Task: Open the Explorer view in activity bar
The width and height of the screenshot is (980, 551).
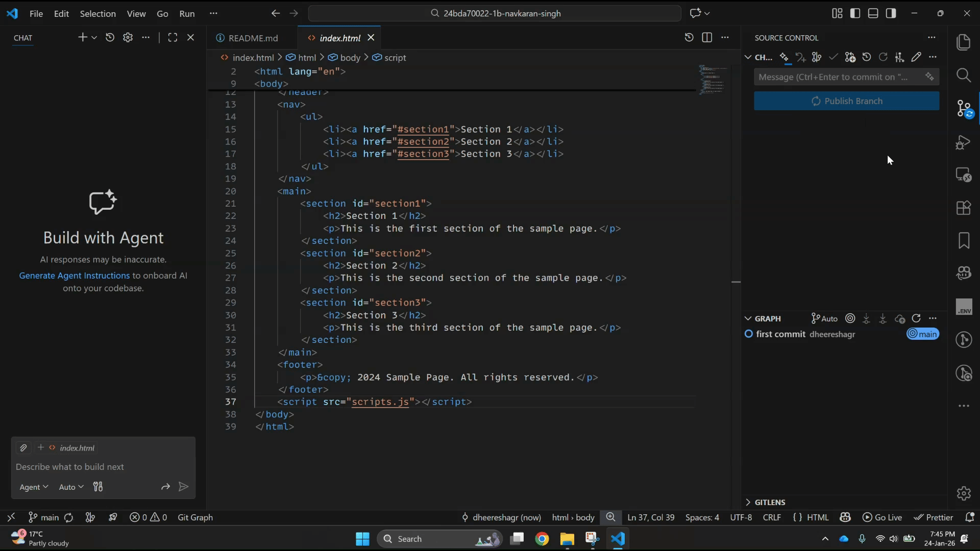Action: point(963,42)
